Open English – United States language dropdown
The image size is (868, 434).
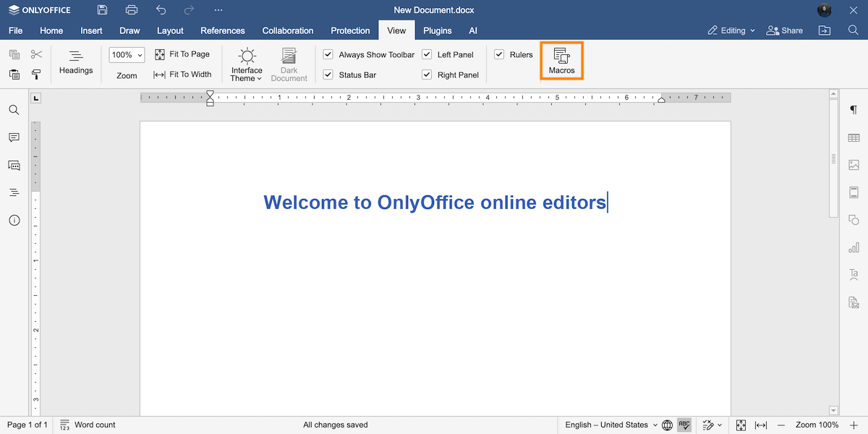pos(611,425)
